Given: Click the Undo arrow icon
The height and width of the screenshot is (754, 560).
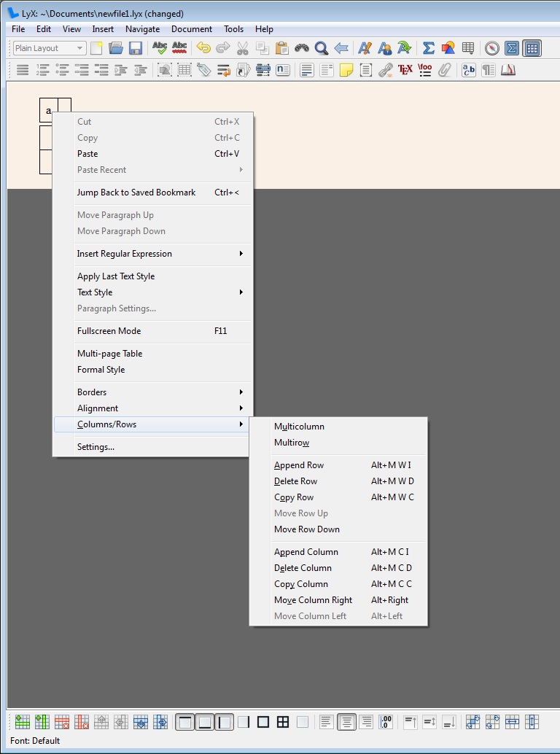Looking at the screenshot, I should point(203,48).
